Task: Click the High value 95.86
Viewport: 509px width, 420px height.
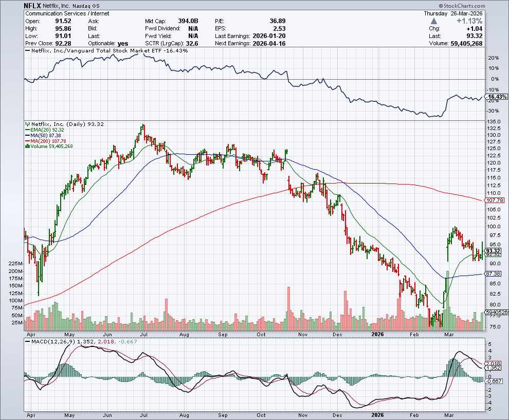Action: pos(63,29)
